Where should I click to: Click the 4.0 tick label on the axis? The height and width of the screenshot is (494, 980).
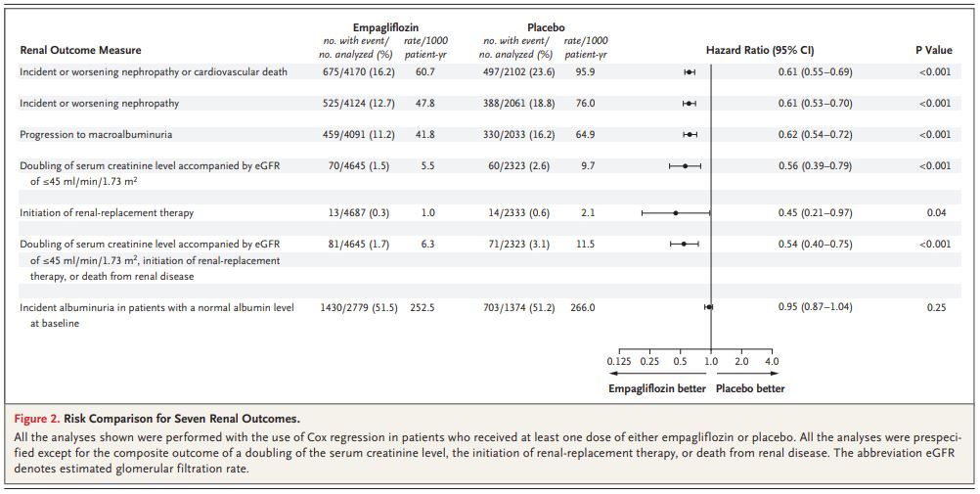click(772, 362)
